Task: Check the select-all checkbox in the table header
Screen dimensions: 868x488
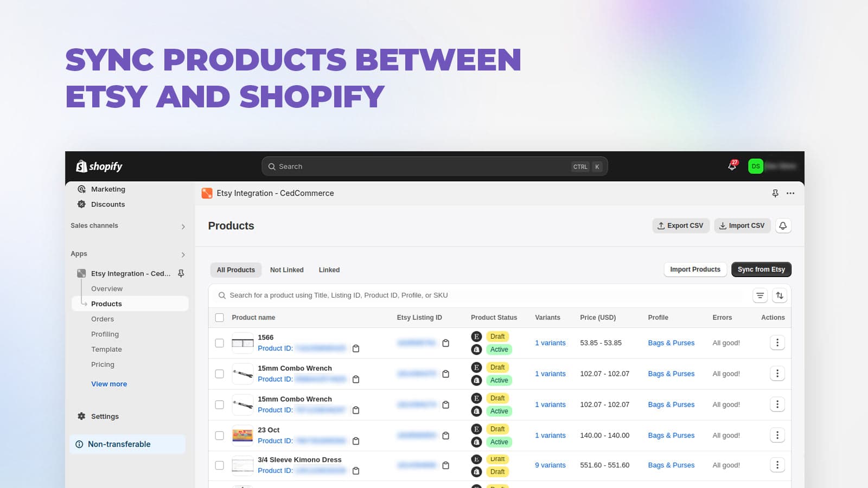Action: 220,317
